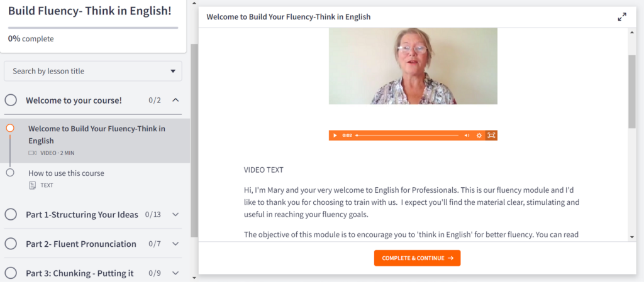The height and width of the screenshot is (282, 644).
Task: Click the text document lesson icon
Action: pos(33,185)
